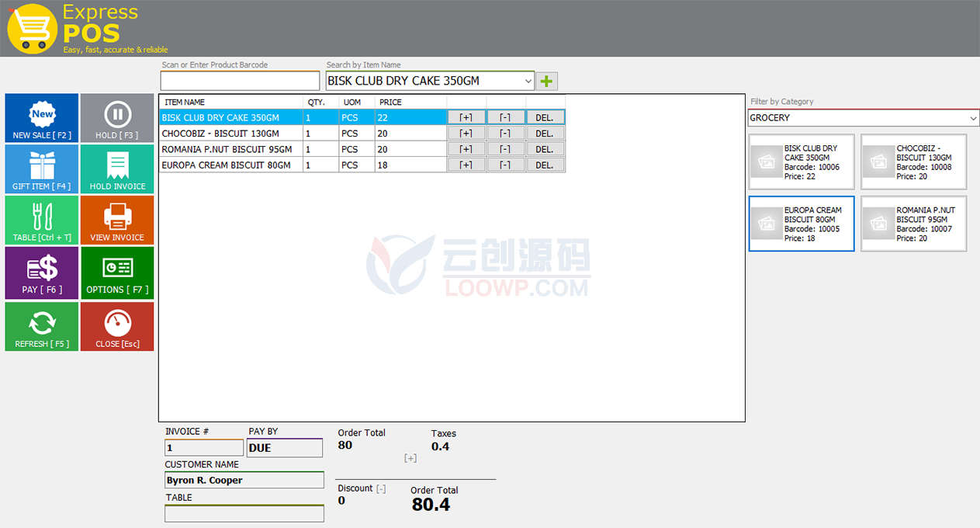Click the price cell 22
Screen dimensions: 980x528
pyautogui.click(x=410, y=117)
